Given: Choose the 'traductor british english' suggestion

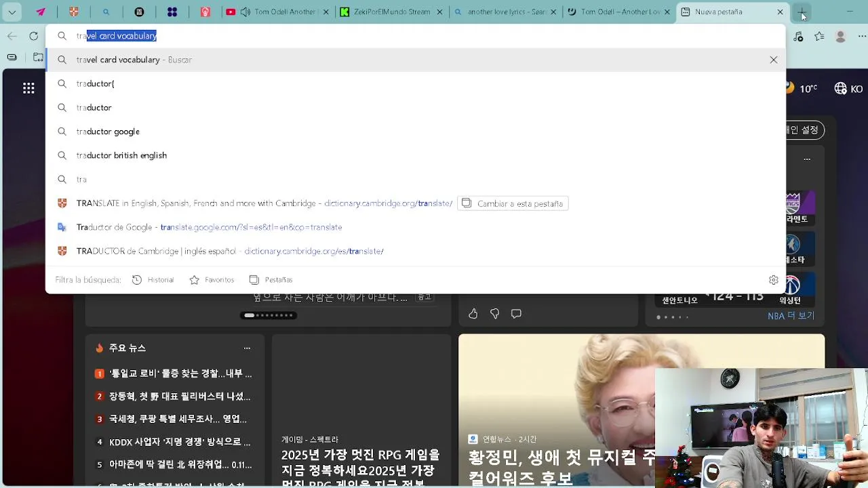Looking at the screenshot, I should (415, 155).
